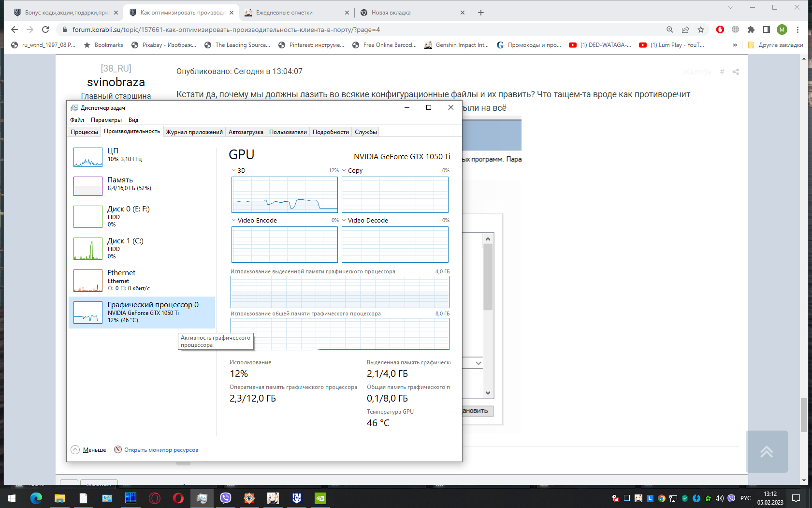
Task: Open the browser three-dot menu
Action: (797, 30)
